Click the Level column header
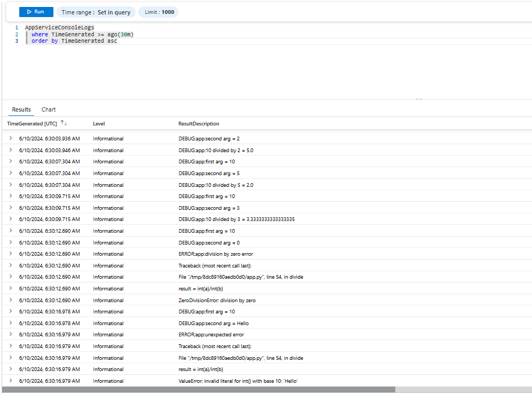The height and width of the screenshot is (394, 532). pos(99,123)
